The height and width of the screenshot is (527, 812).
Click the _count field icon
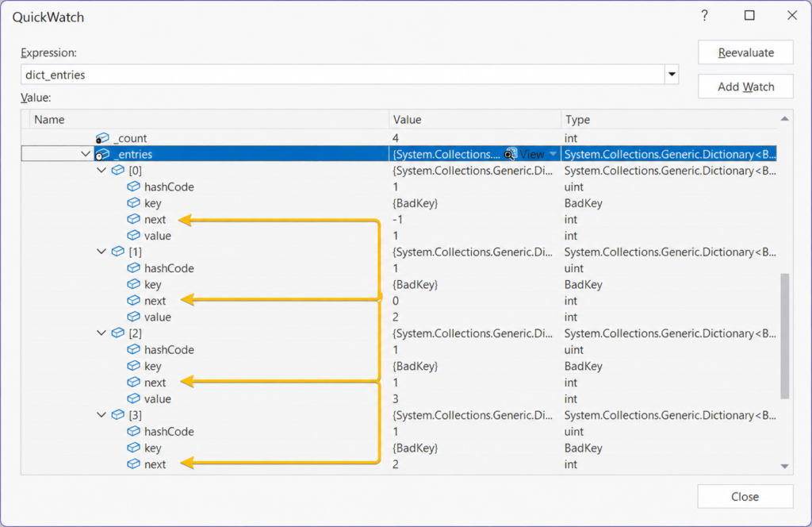tap(102, 138)
